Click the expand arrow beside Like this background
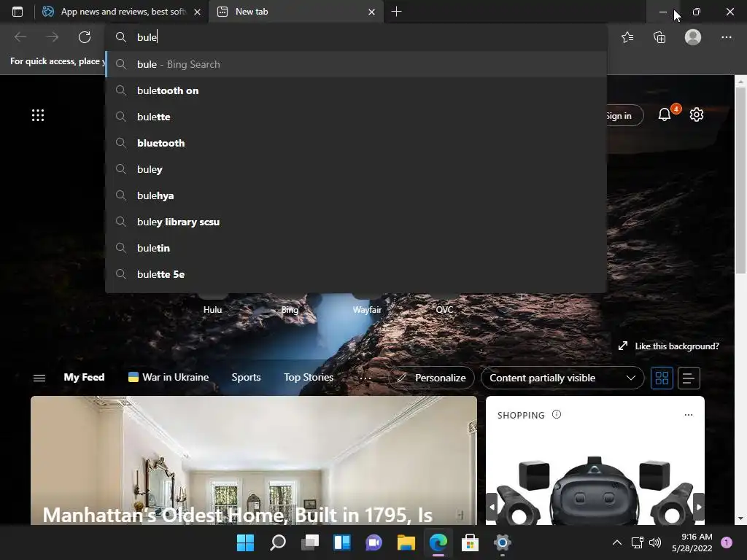 pos(623,346)
